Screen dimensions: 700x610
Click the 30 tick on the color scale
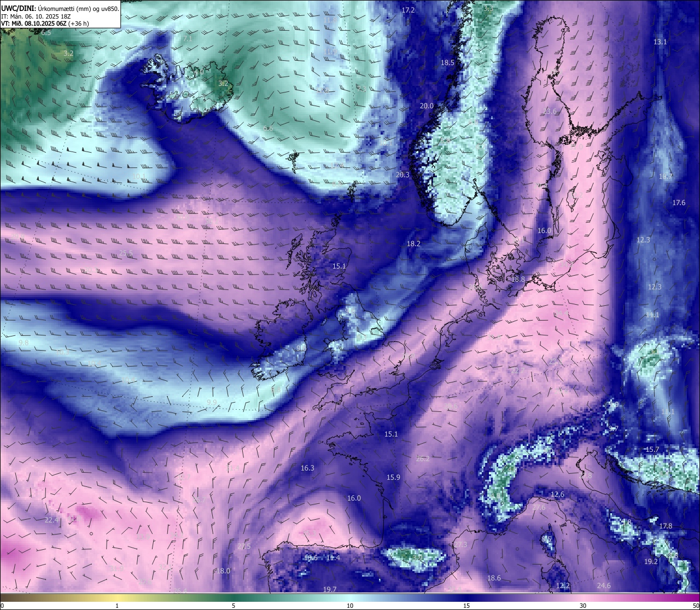[x=583, y=606]
